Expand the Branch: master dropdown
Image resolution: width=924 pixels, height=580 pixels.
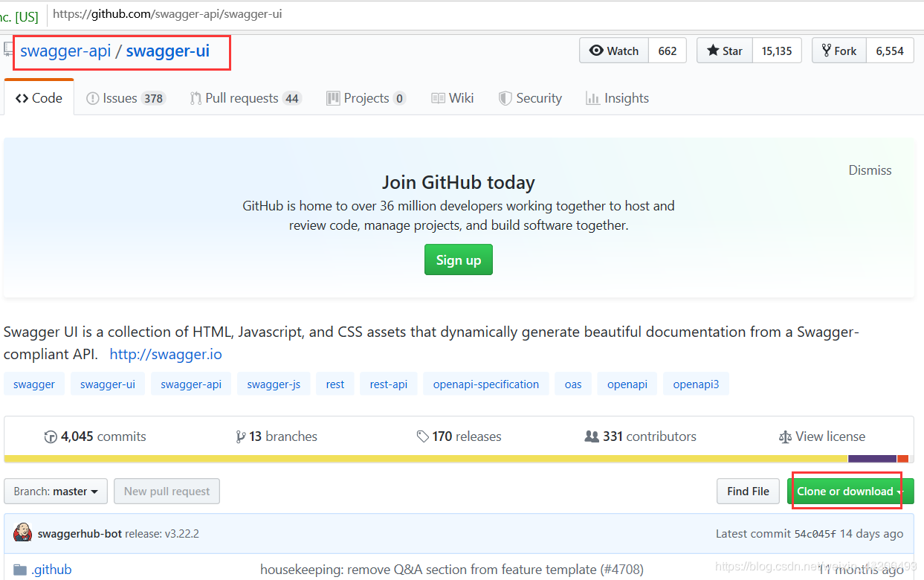(x=56, y=492)
